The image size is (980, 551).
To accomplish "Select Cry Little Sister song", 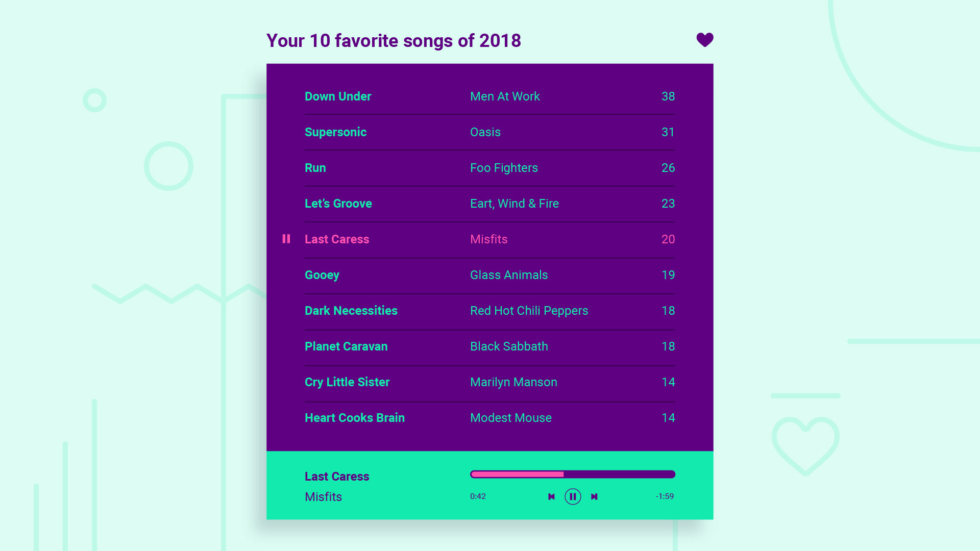I will click(347, 382).
